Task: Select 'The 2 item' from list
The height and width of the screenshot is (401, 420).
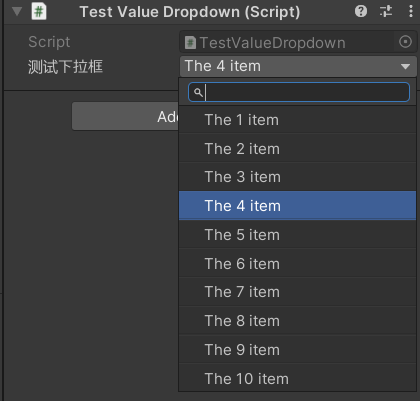Action: point(297,148)
